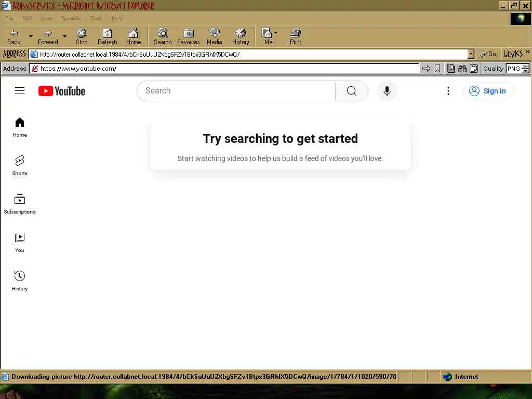Image resolution: width=532 pixels, height=399 pixels.
Task: Expand the Back history dropdown arrow
Action: point(31,36)
